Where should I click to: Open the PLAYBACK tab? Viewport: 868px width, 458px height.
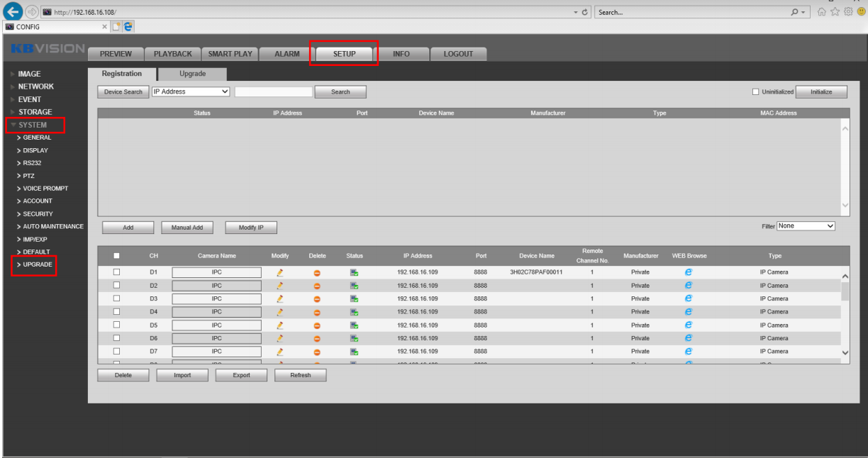[172, 54]
